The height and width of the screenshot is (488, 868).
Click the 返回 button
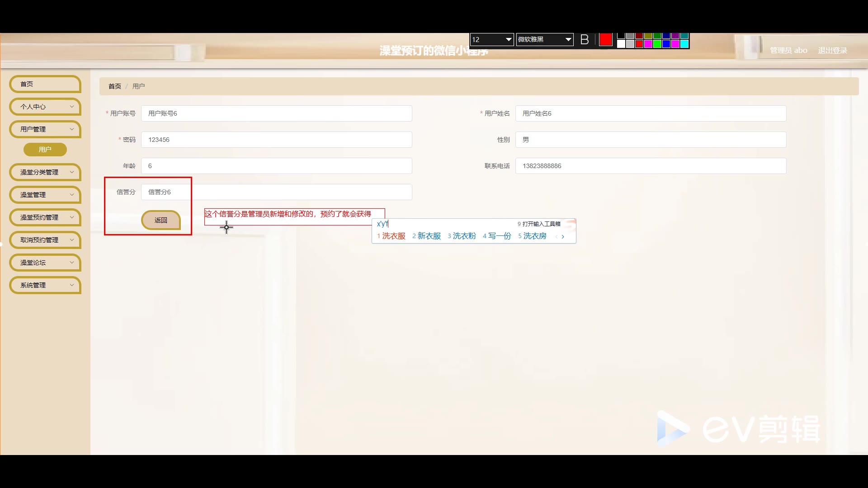161,220
